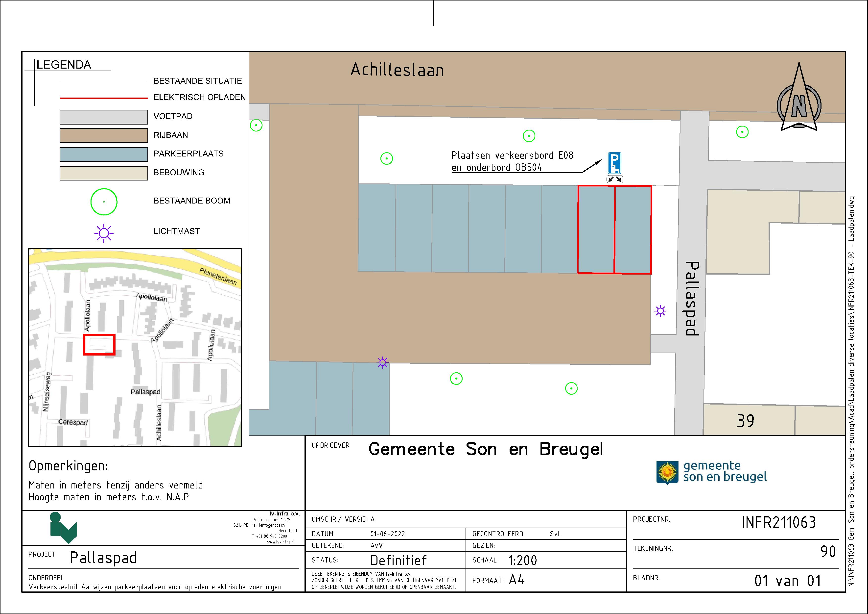Click the purple lichtmast symbol in legend

(104, 233)
